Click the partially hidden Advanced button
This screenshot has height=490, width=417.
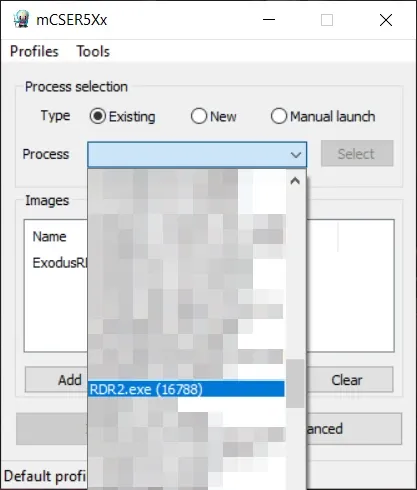(x=354, y=429)
